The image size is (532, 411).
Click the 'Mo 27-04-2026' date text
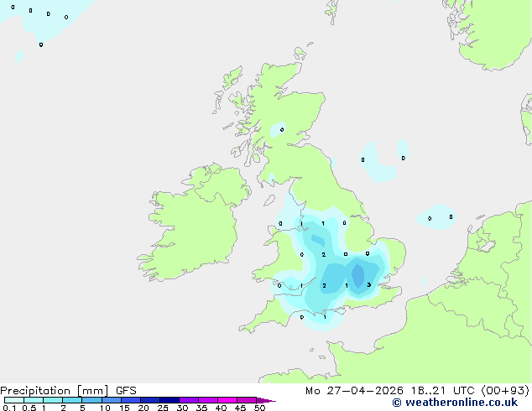[x=354, y=391]
